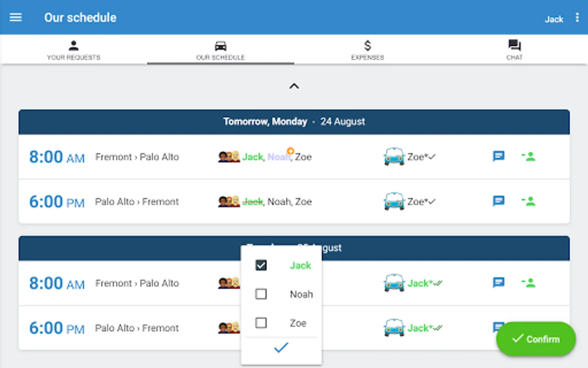Open chat for Monday 6:00 PM ride
This screenshot has height=368, width=588.
[x=499, y=201]
